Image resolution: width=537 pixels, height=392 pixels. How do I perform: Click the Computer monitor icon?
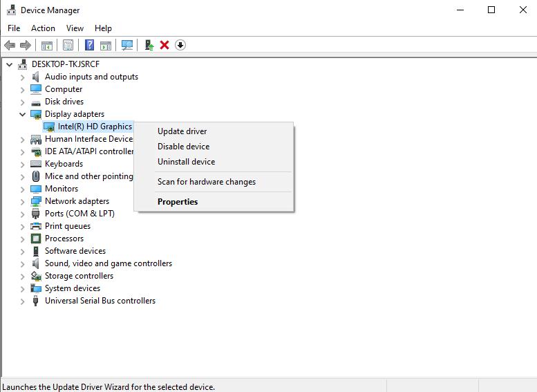click(36, 89)
